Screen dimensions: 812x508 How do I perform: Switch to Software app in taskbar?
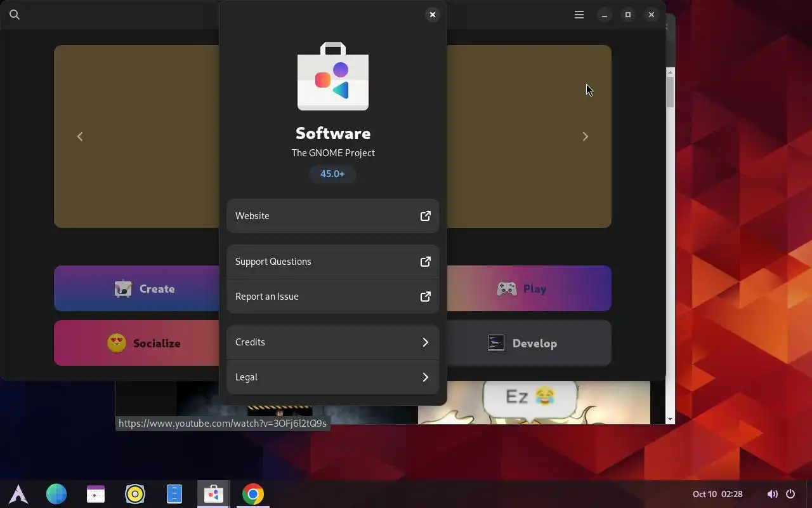(213, 494)
